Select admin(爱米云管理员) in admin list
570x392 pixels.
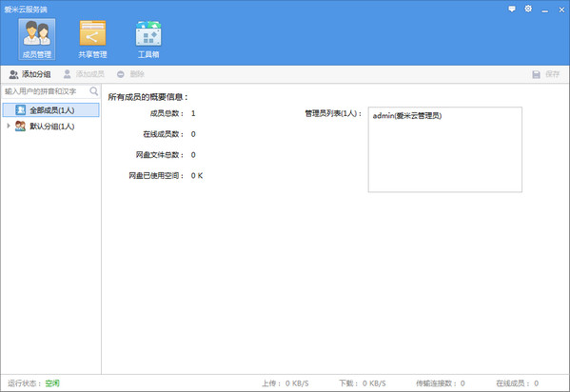pos(407,116)
